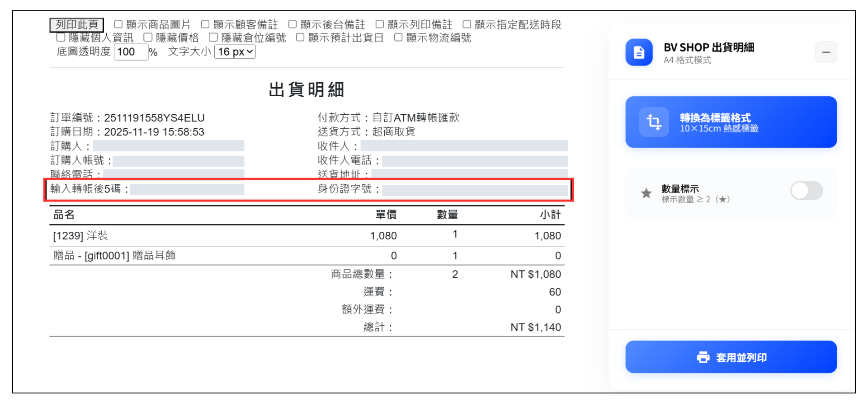Click the 送貨方式 value 超商取貨
Viewport: 868px width, 402px height.
click(394, 132)
